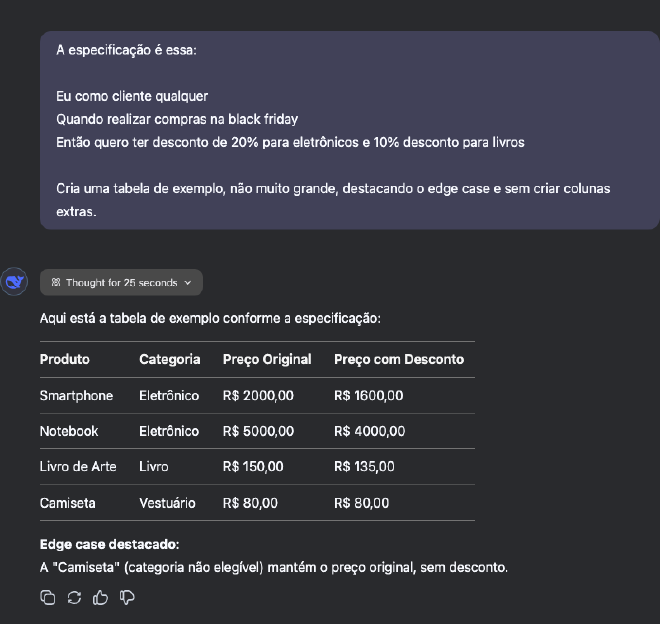This screenshot has width=660, height=624.
Task: Click the "Preço com Desconto" column header
Action: pyautogui.click(x=399, y=359)
